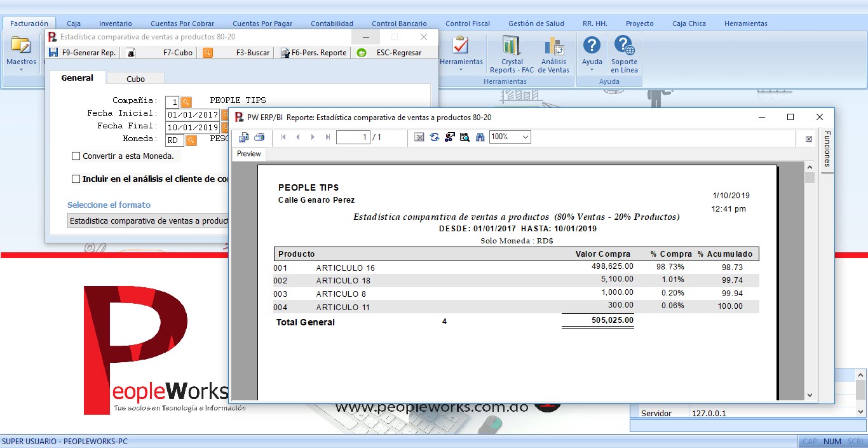Open the Seleccione el formato dropdown
This screenshot has height=448, width=868.
click(148, 221)
